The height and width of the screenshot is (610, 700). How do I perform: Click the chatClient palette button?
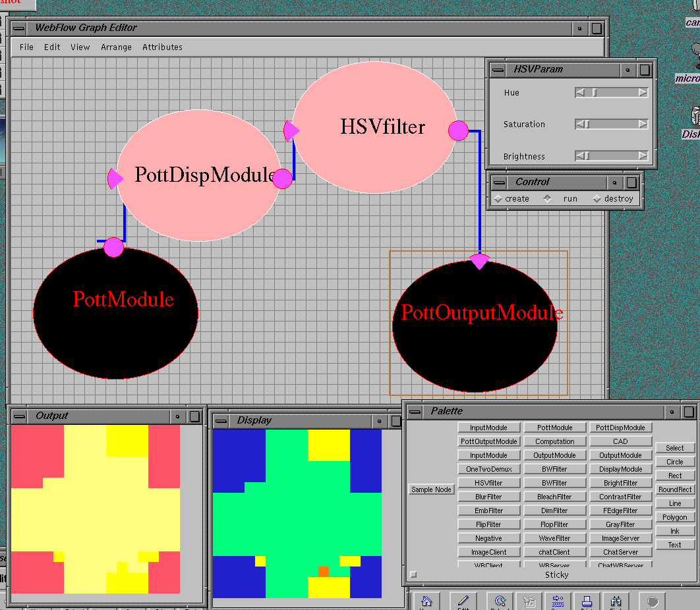[x=554, y=552]
